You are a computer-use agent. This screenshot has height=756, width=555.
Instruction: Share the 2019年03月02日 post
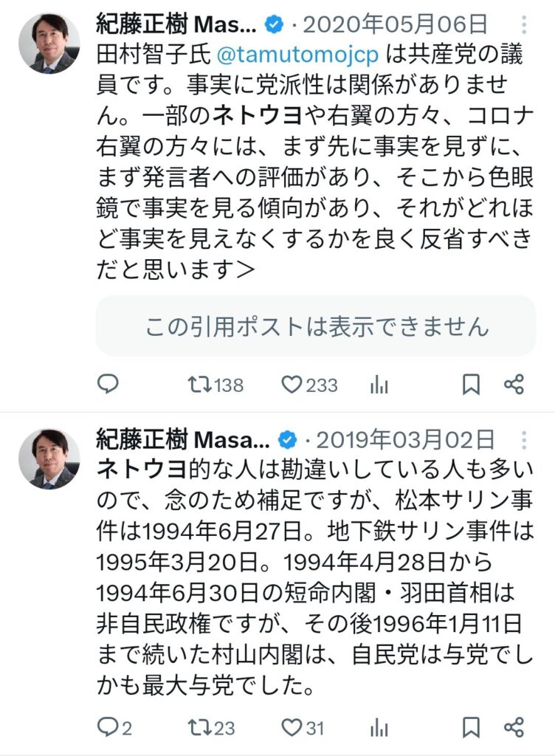pyautogui.click(x=514, y=727)
